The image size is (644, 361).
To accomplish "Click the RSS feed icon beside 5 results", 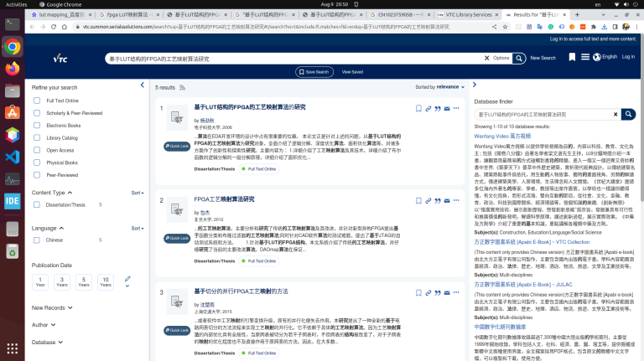I will click(x=182, y=87).
